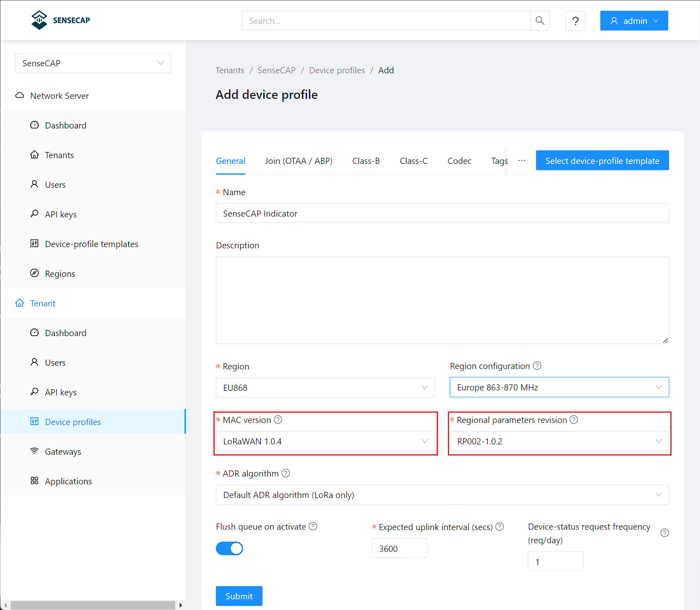Click the Regional parameters revision help icon

(x=574, y=420)
